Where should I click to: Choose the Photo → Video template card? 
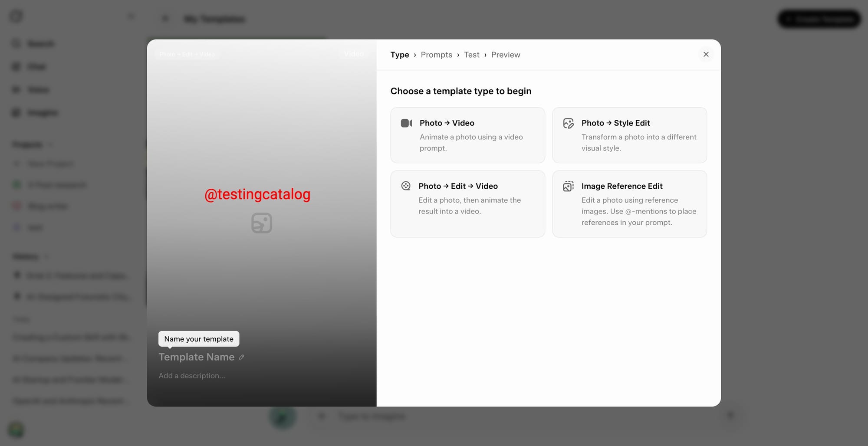[x=467, y=135]
